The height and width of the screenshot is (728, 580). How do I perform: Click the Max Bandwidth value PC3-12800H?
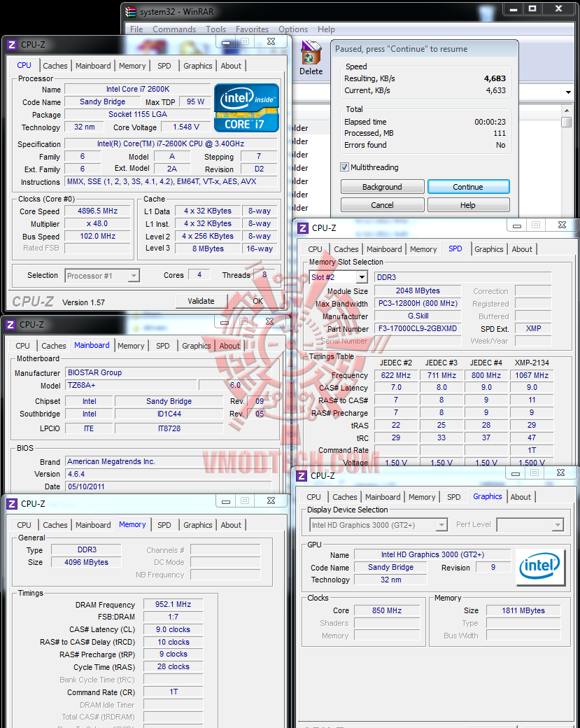click(x=418, y=303)
